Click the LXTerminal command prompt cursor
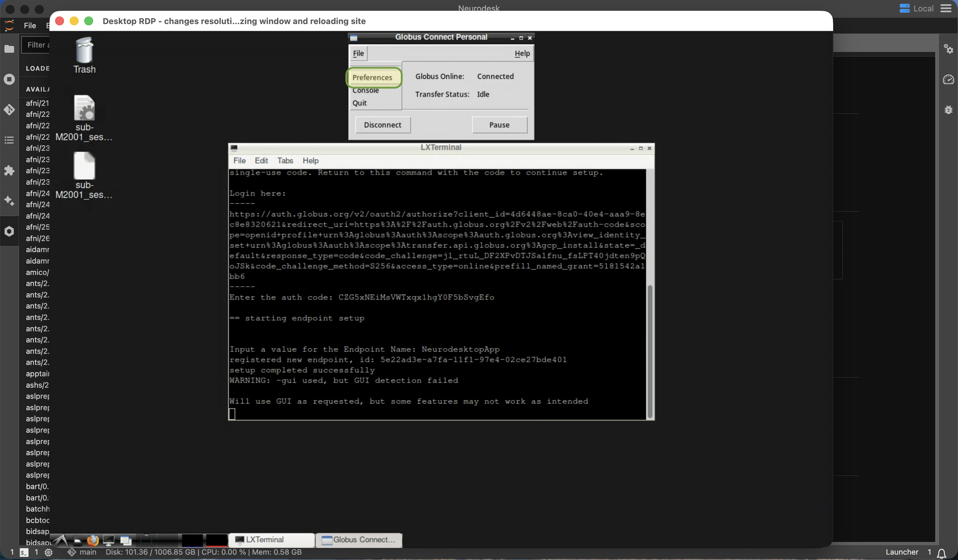 pos(232,414)
